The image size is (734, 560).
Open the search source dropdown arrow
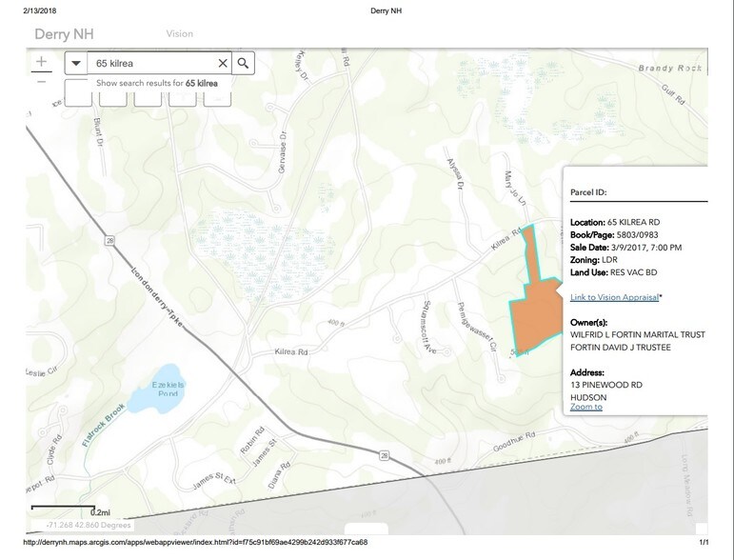[x=77, y=63]
